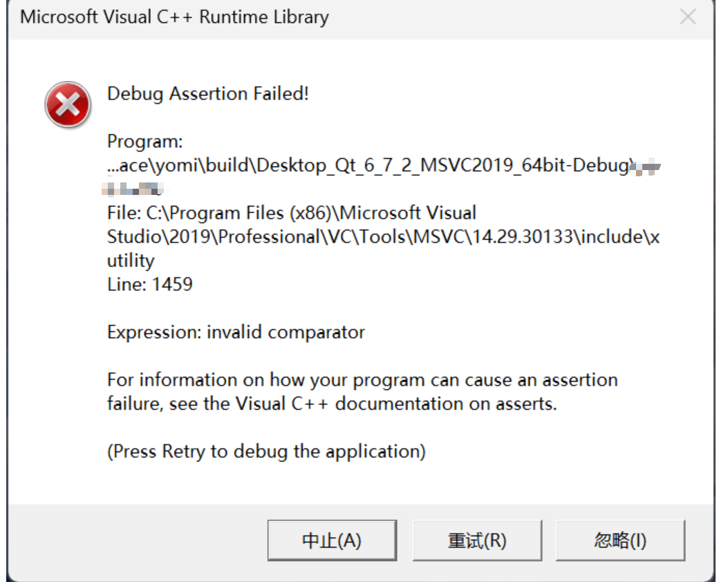Click the Microsoft Visual C++ Runtime Library title
This screenshot has height=582, width=728.
(x=175, y=17)
